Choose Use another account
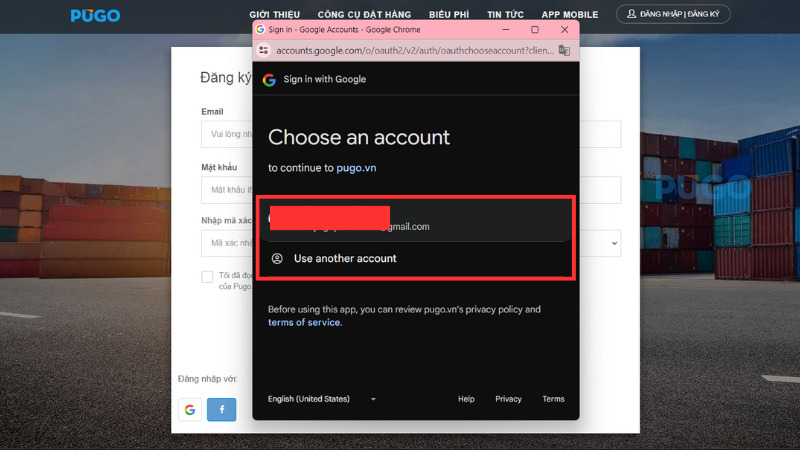Viewport: 800px width, 450px height. 416,258
